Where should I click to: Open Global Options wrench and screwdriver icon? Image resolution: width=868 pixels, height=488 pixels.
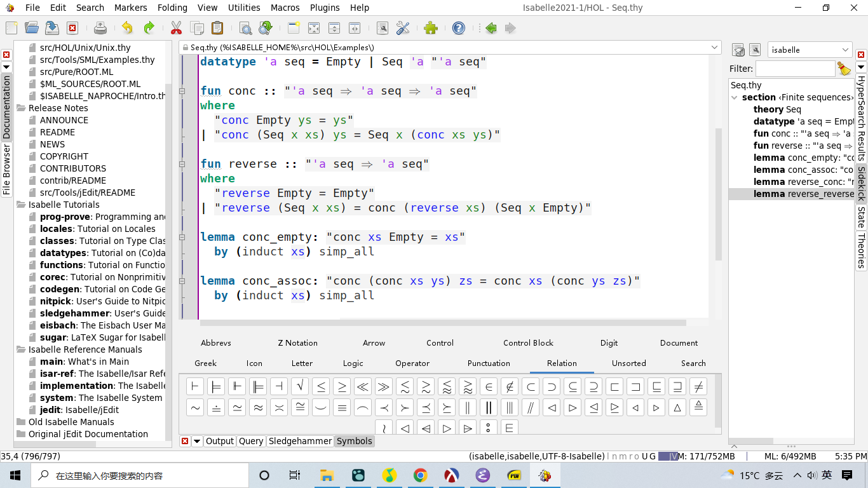[x=403, y=28]
